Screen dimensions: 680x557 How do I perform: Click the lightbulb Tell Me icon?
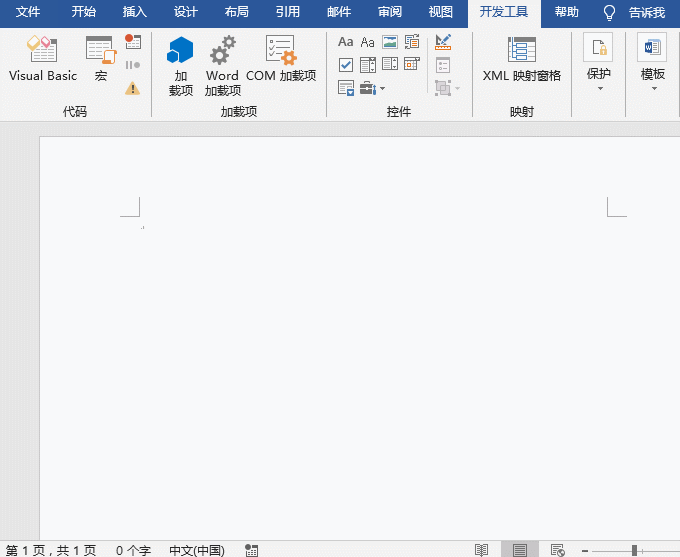pyautogui.click(x=609, y=13)
